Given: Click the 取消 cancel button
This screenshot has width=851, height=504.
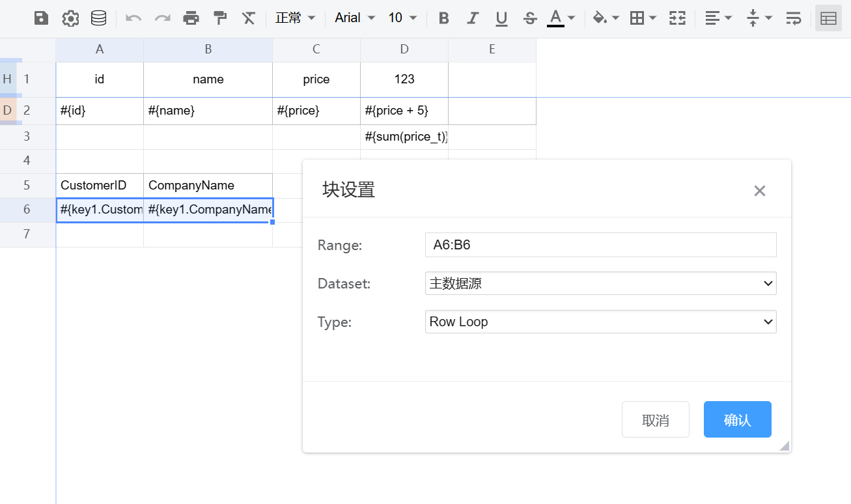Looking at the screenshot, I should tap(655, 420).
